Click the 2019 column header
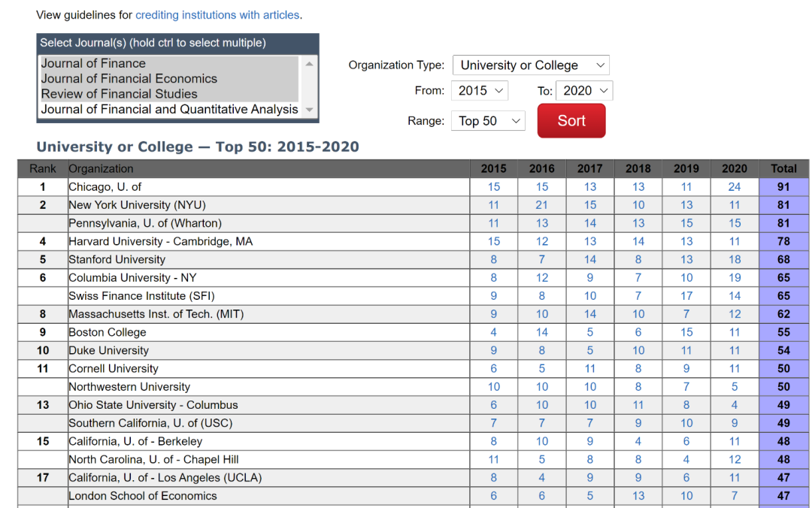Image resolution: width=812 pixels, height=508 pixels. tap(686, 169)
